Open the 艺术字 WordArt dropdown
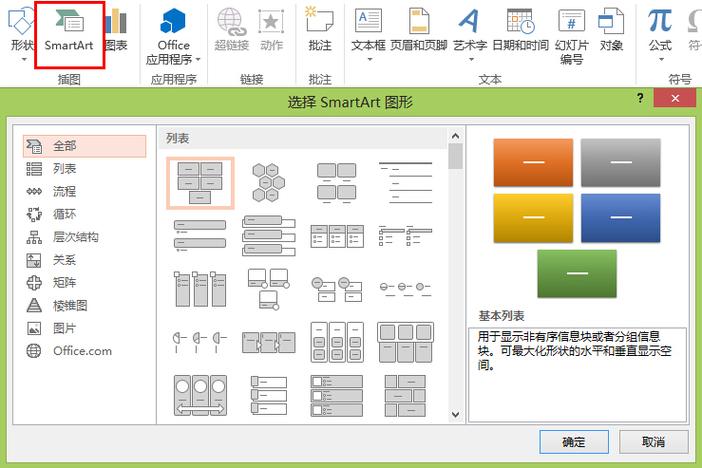This screenshot has height=468, width=702. [470, 34]
